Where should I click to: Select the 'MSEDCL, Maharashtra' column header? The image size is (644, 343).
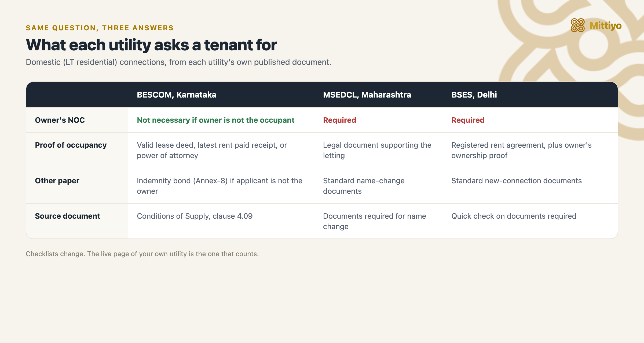(x=367, y=95)
